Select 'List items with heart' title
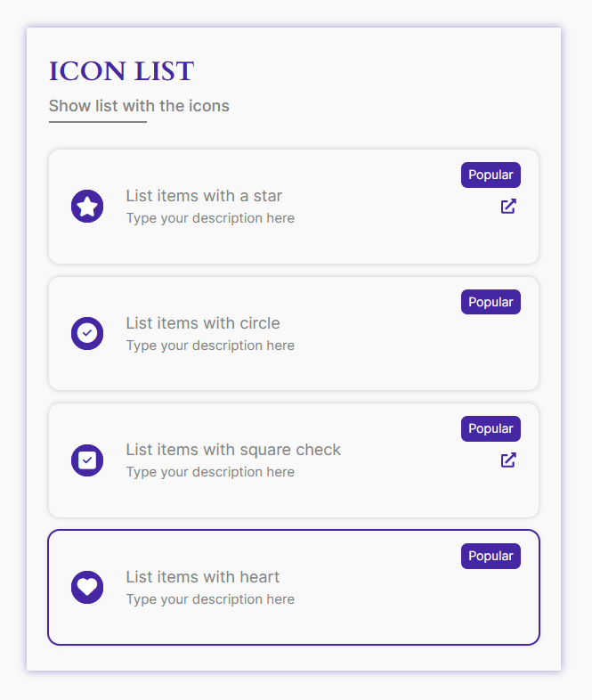592x700 pixels. [x=203, y=577]
